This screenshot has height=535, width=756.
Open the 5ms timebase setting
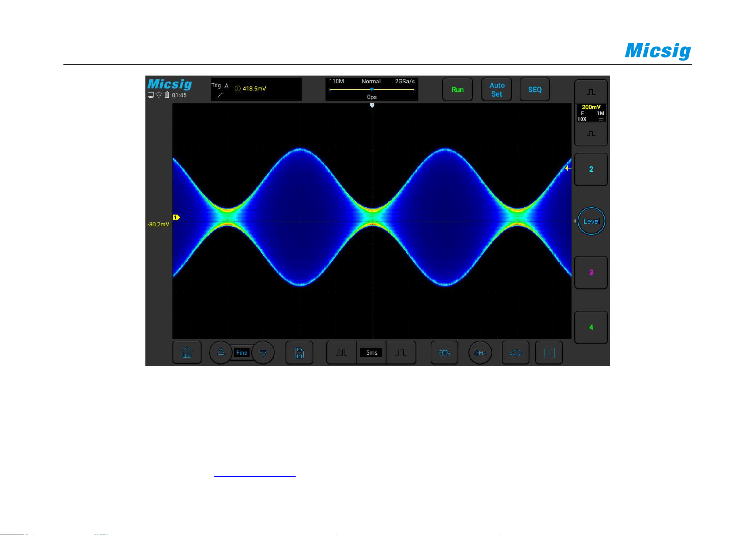click(372, 353)
